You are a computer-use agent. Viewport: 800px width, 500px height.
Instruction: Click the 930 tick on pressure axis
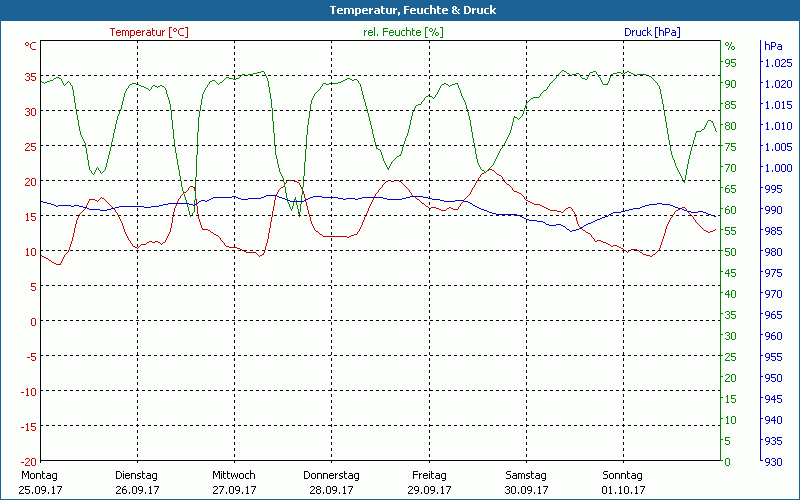(x=773, y=461)
